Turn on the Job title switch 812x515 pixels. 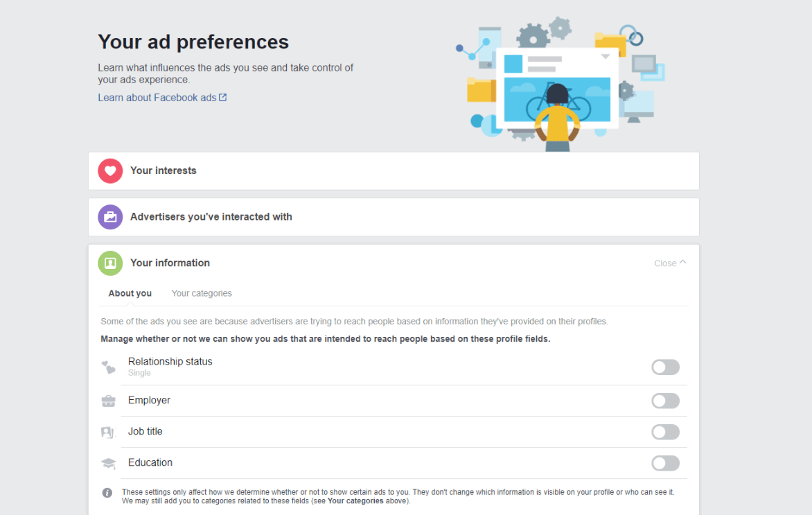point(665,432)
